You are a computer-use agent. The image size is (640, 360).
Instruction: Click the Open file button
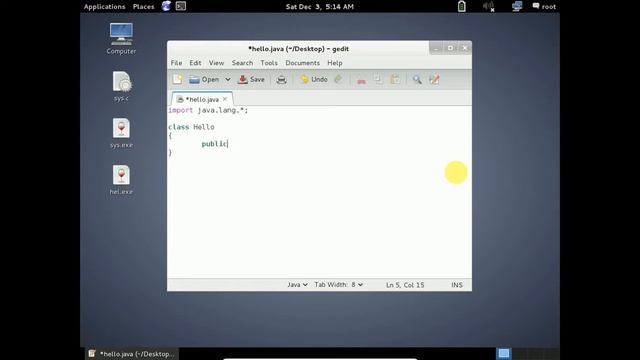tap(204, 80)
